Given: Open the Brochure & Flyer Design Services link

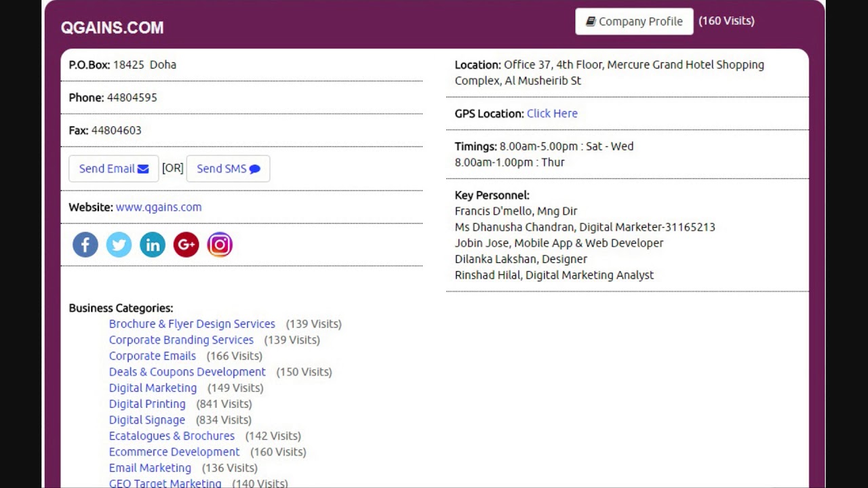Looking at the screenshot, I should tap(192, 323).
